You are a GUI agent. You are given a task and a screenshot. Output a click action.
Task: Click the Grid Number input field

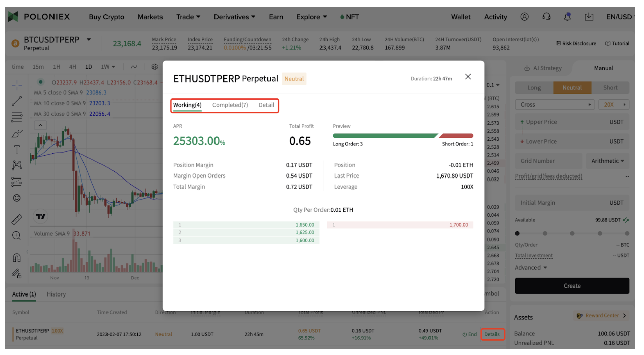[549, 161]
